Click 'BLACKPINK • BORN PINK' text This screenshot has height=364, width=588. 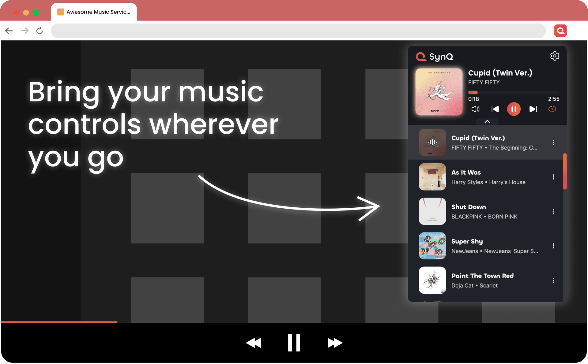(x=484, y=217)
